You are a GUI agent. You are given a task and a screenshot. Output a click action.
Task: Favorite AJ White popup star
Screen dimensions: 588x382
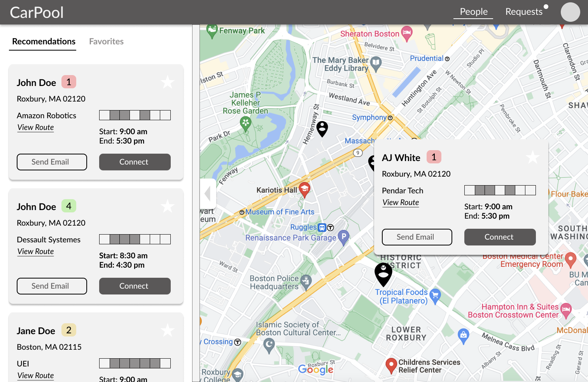[533, 157]
